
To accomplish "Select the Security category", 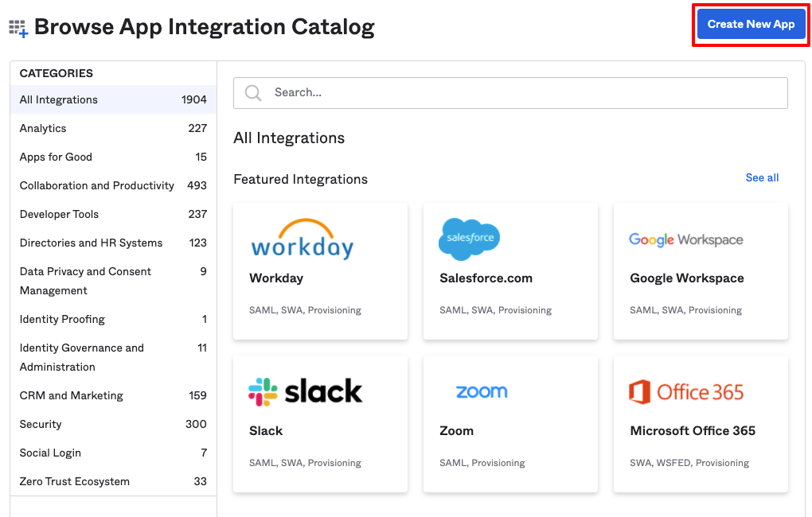I will [x=41, y=424].
